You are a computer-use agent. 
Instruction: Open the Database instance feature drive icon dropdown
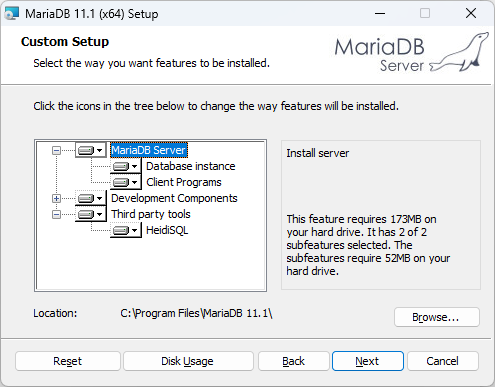(126, 166)
